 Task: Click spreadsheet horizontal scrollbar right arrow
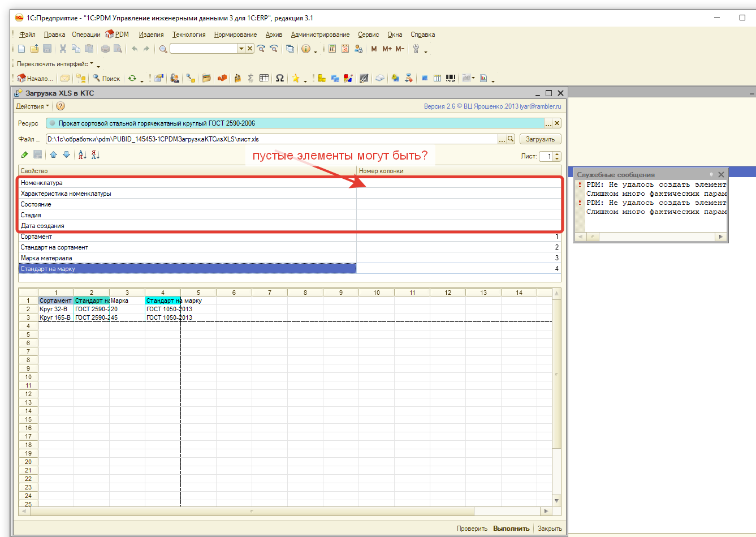point(546,511)
